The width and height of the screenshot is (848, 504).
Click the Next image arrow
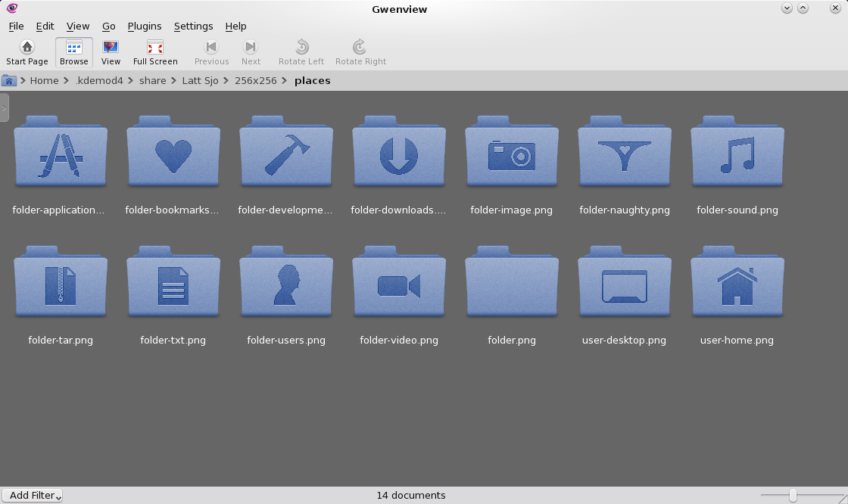point(251,52)
